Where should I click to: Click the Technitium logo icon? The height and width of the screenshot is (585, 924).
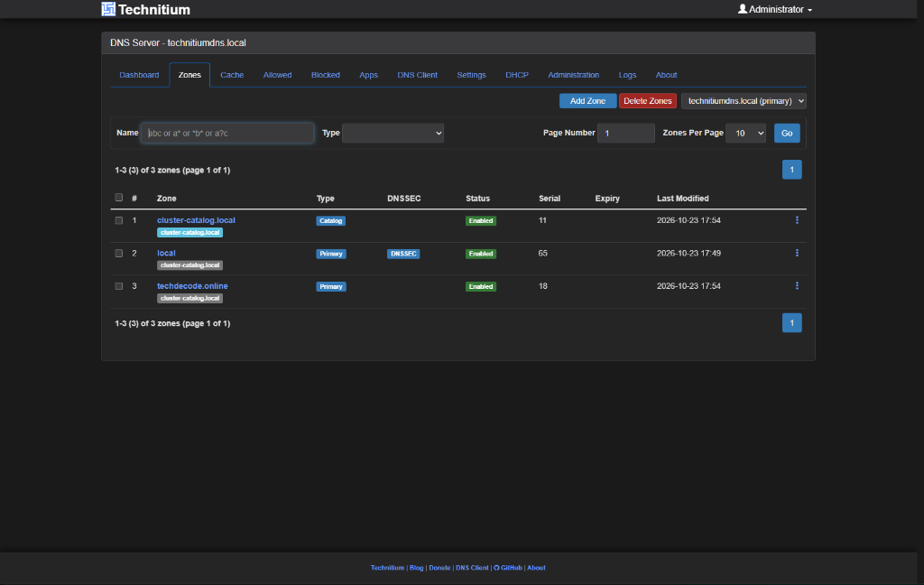(108, 9)
